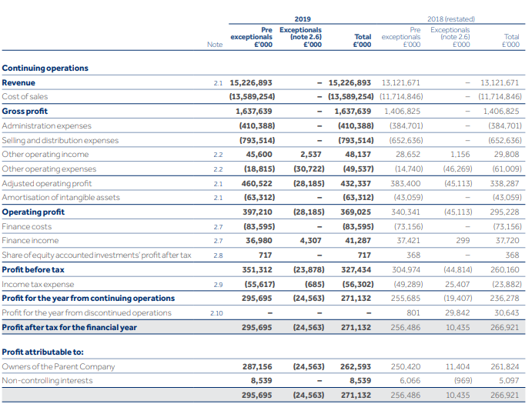Select the 'Gross profit' row label
The image size is (532, 404).
25,112
